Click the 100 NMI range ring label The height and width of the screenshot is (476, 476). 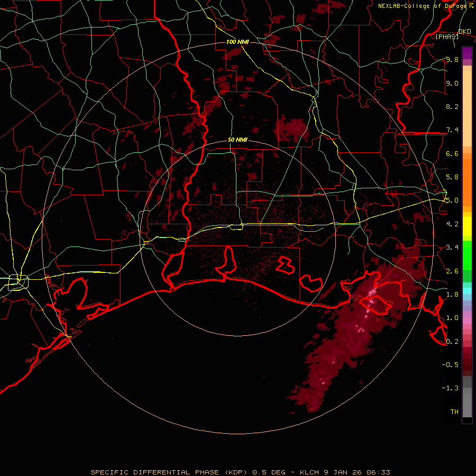point(237,42)
